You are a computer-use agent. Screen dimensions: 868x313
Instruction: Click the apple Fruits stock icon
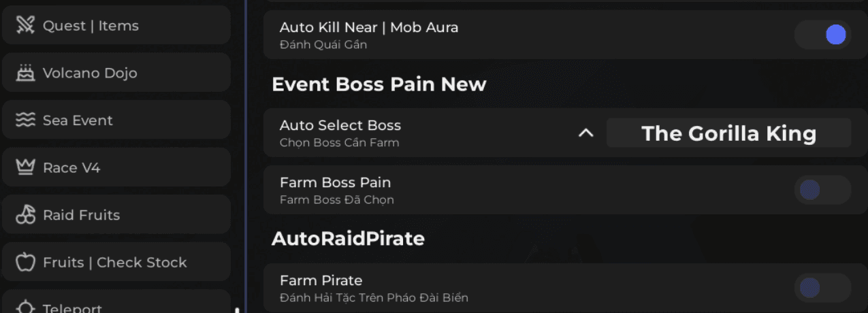coord(25,262)
